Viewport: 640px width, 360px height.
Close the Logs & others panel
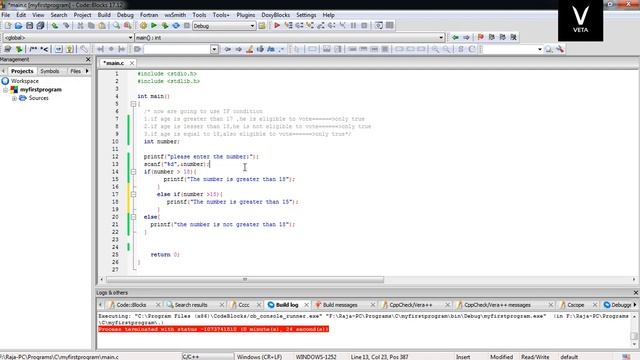pos(636,293)
